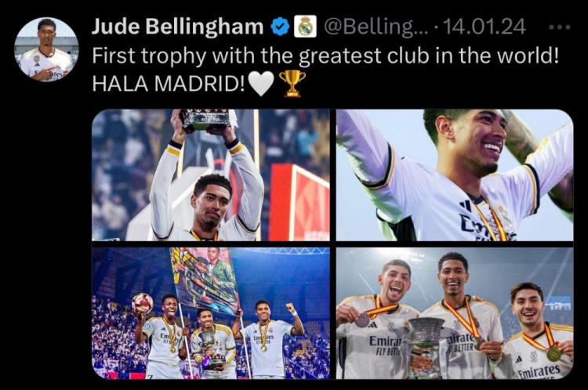Image resolution: width=588 pixels, height=390 pixels.
Task: Open the smiling arms-outstretched photo
Action: (455, 175)
